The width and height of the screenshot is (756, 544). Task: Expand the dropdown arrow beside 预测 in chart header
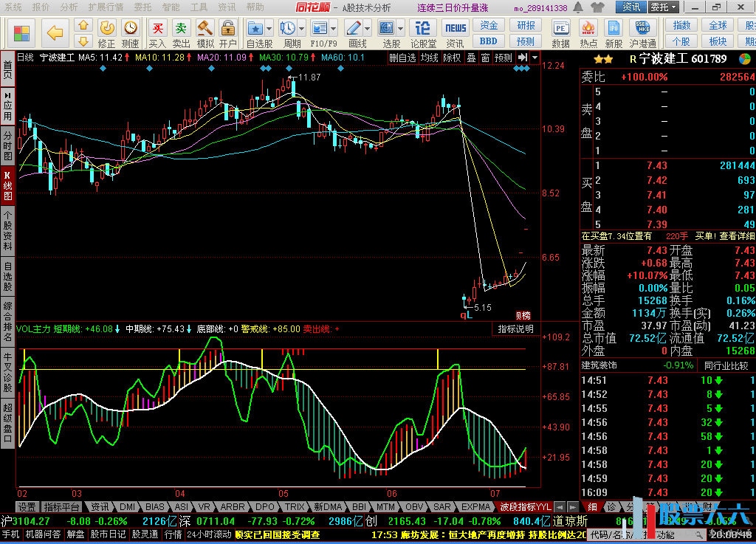tap(535, 58)
